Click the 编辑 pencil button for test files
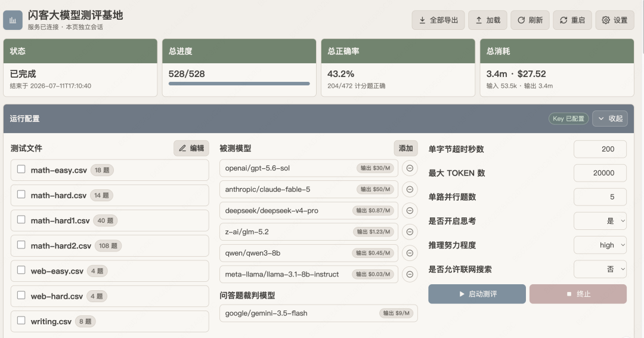Screen dimensions: 644x338 (x=191, y=148)
